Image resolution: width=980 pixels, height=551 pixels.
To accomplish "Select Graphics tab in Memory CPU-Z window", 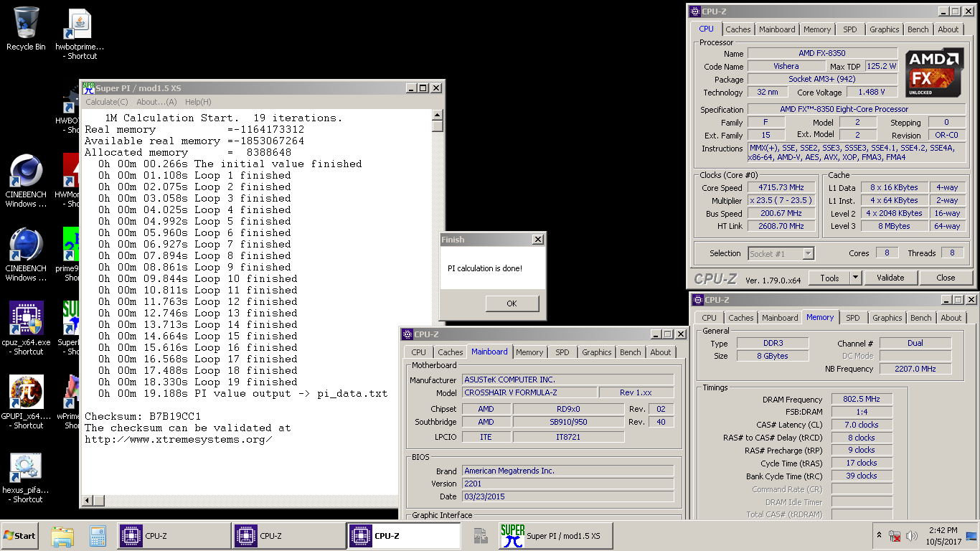I will tap(887, 318).
